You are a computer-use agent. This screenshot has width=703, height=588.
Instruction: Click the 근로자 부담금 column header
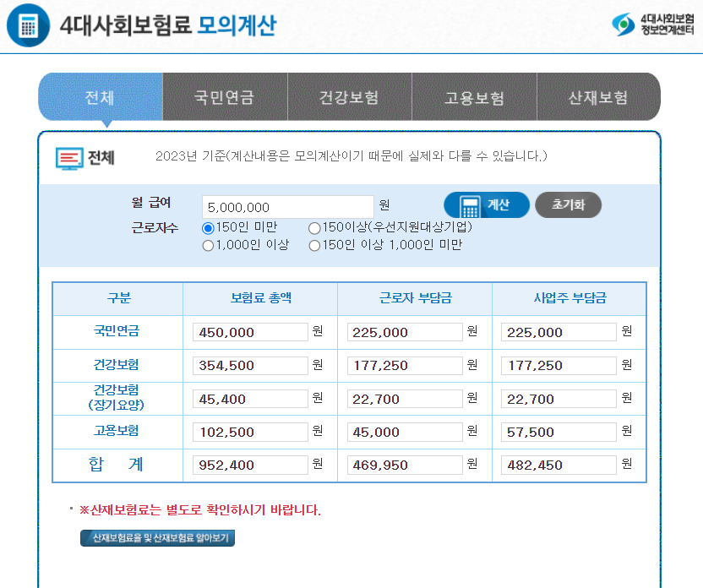pos(415,298)
